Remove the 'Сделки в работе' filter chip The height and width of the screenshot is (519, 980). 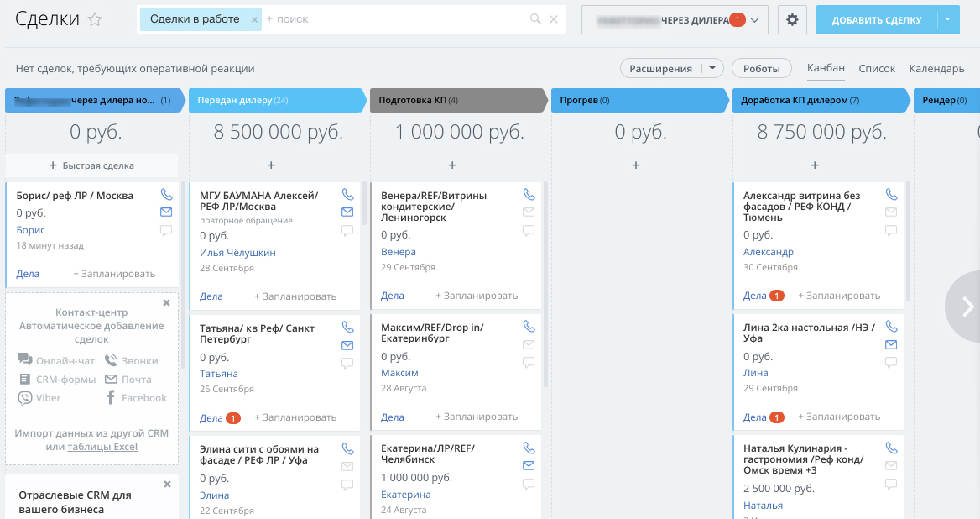pos(254,19)
